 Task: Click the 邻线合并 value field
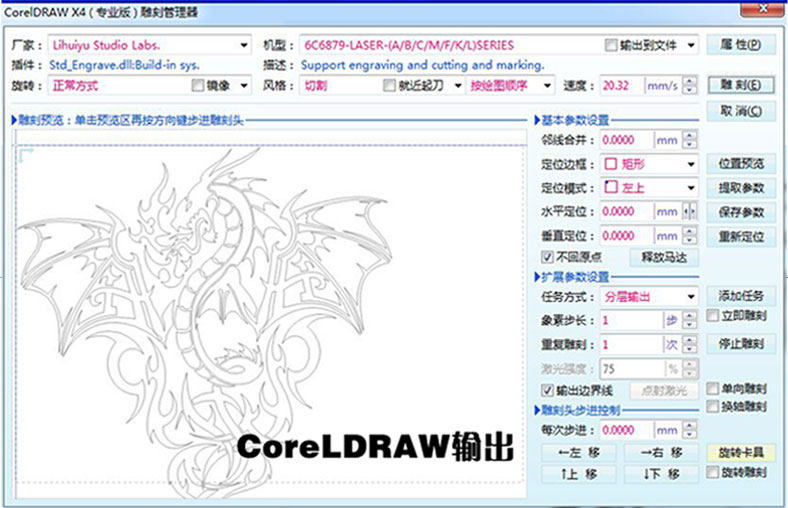[x=626, y=140]
